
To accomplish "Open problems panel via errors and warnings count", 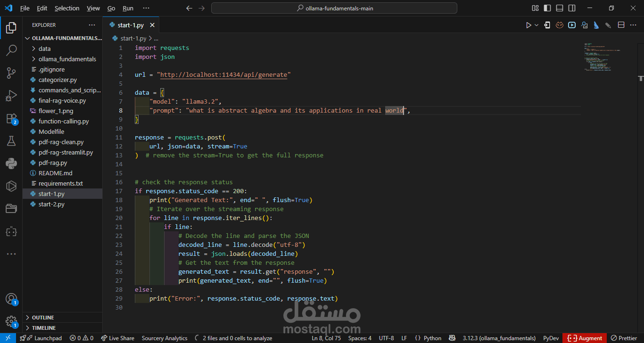I will pos(82,338).
